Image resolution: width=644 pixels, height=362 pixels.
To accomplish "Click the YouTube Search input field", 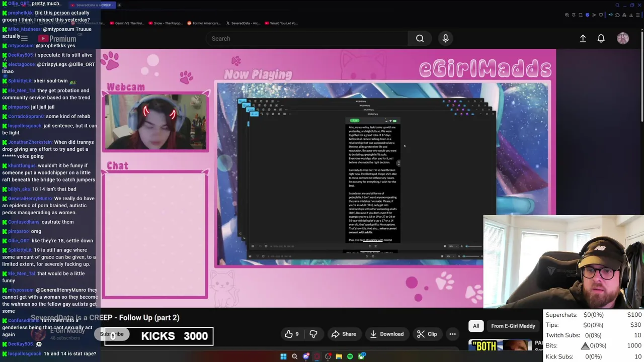I will [307, 38].
